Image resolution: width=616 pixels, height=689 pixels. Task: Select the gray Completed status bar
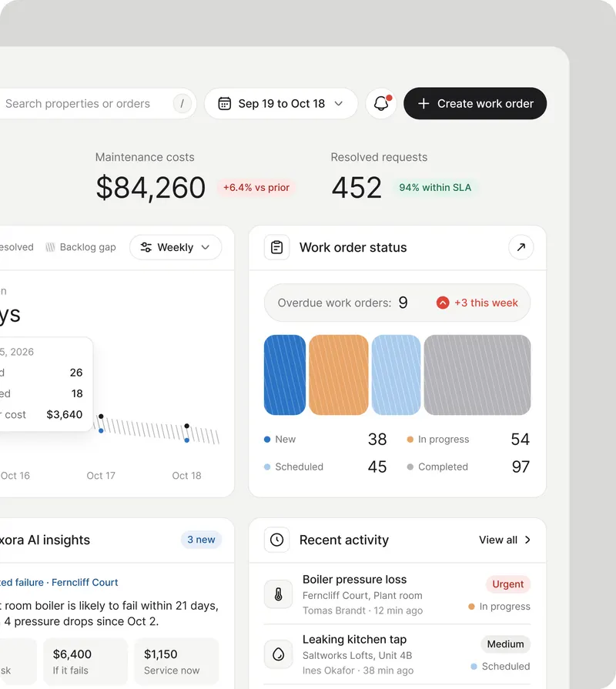[477, 375]
